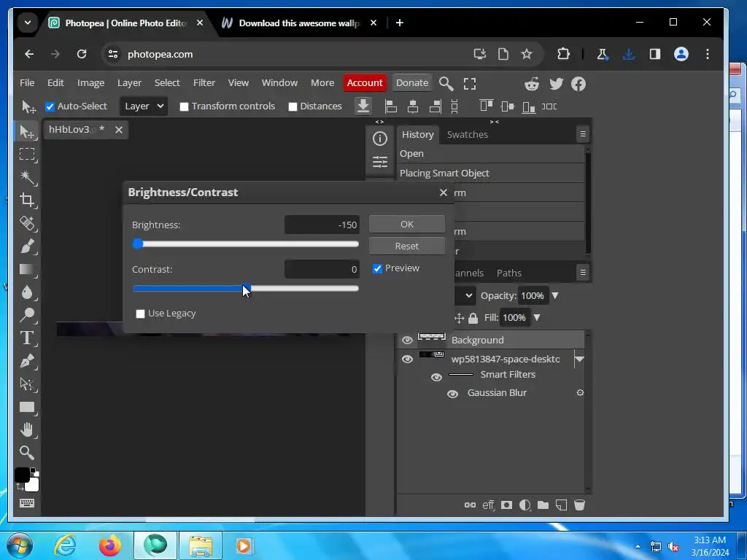The width and height of the screenshot is (747, 560).
Task: Create new layer icon in Layers panel
Action: pyautogui.click(x=561, y=505)
